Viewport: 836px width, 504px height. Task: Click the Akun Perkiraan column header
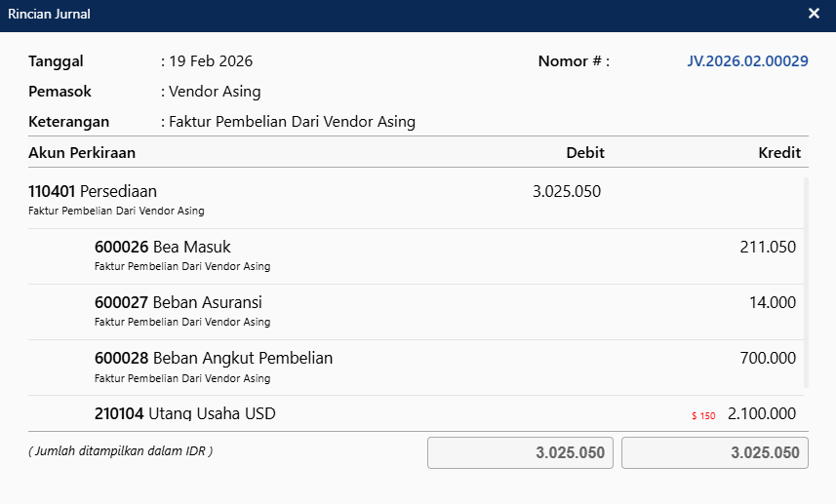click(82, 153)
